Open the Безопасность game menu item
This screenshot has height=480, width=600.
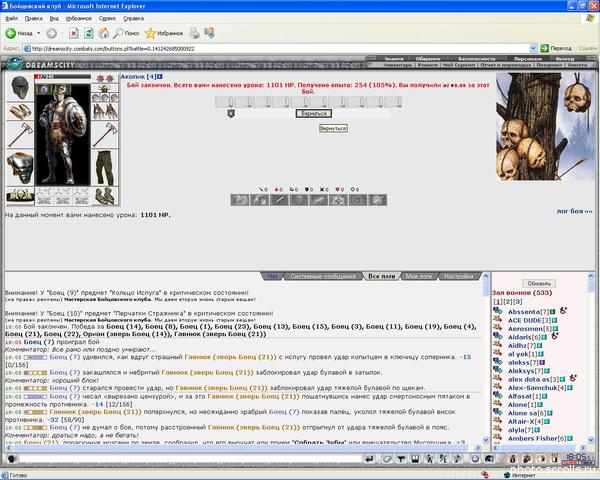coord(477,59)
